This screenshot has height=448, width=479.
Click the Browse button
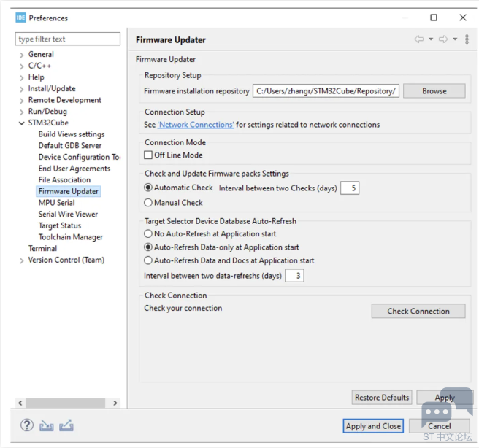click(434, 91)
